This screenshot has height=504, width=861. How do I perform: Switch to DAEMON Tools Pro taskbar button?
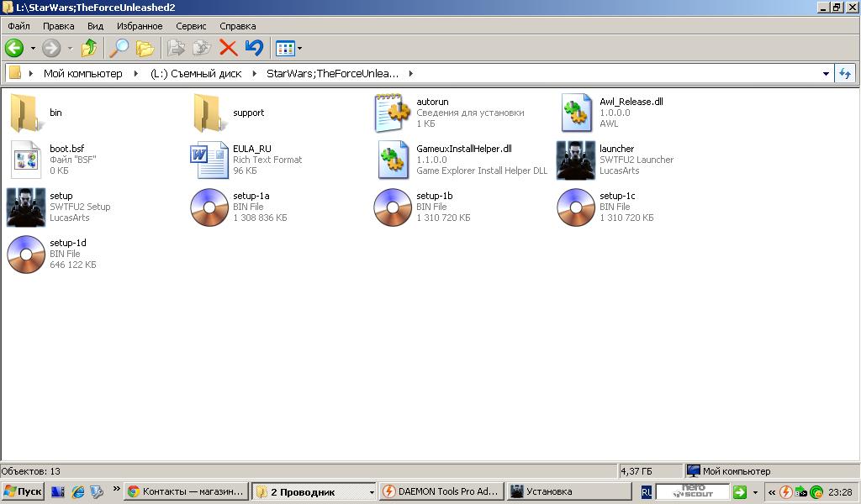click(x=441, y=491)
